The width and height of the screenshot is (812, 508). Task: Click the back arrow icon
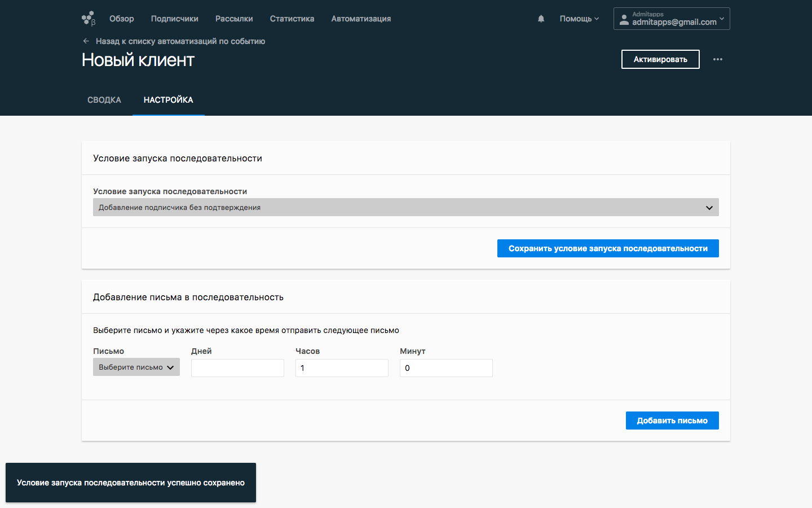pos(86,41)
